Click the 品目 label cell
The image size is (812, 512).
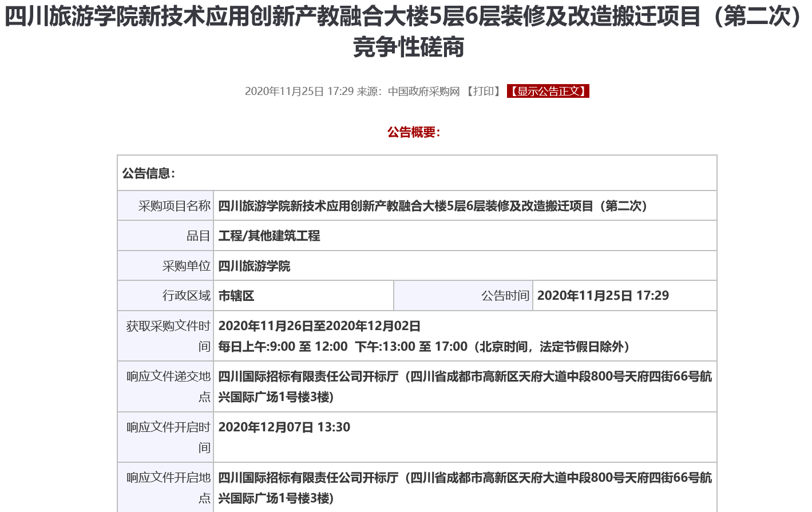click(x=165, y=236)
